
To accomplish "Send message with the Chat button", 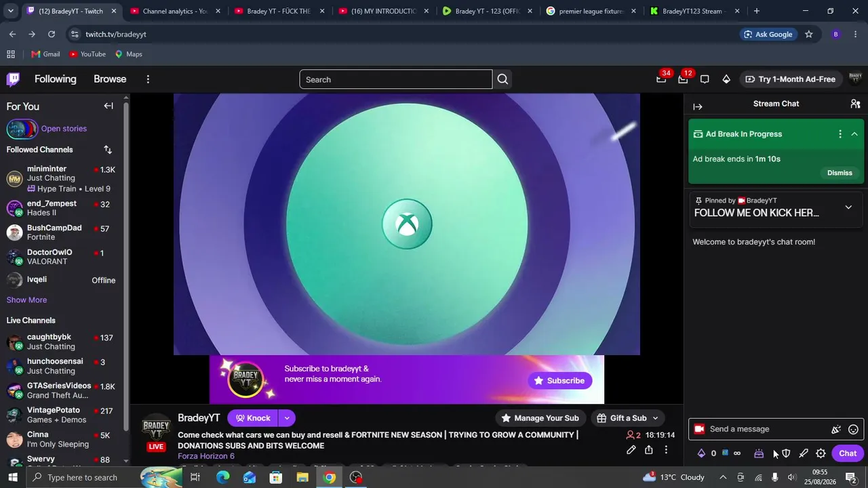I will (x=848, y=453).
